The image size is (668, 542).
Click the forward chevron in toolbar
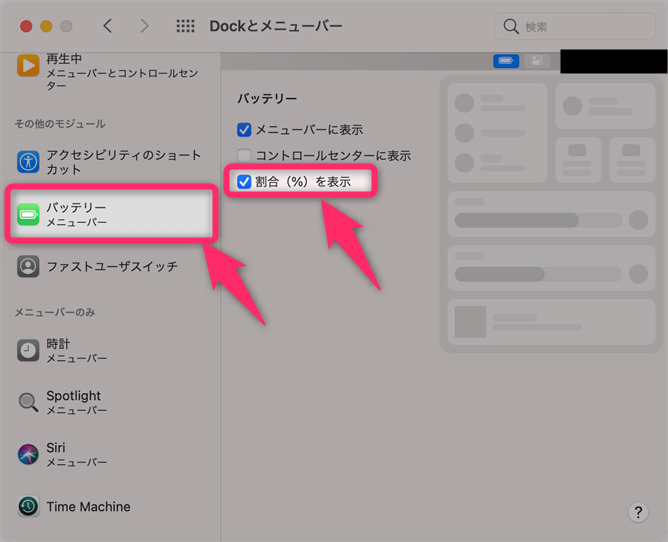(x=144, y=26)
